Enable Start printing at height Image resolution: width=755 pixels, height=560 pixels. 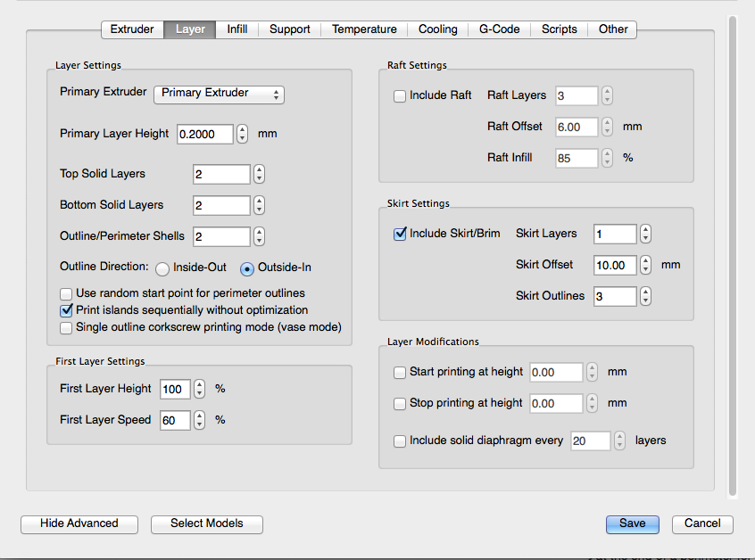[x=399, y=372]
